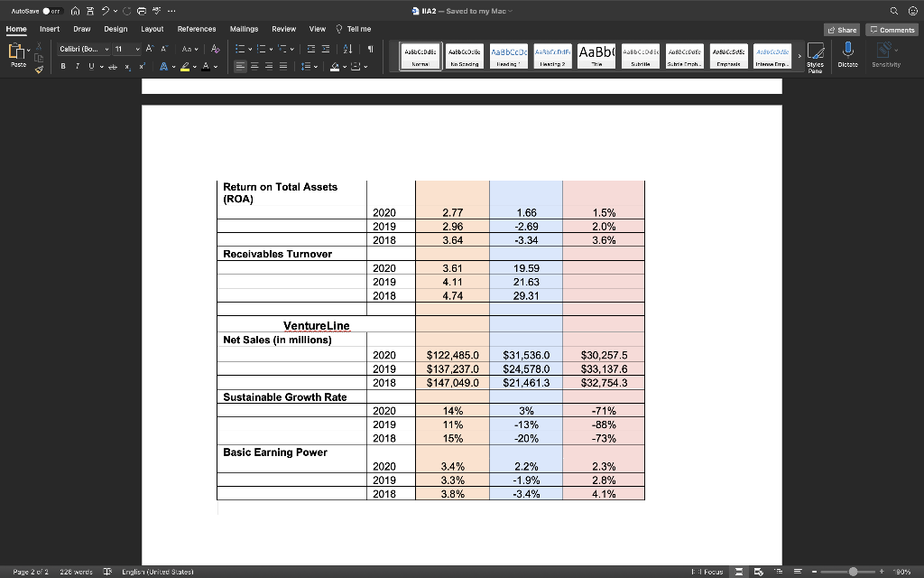The width and height of the screenshot is (924, 578).
Task: Open the Insert ribbon tab
Action: (50, 29)
